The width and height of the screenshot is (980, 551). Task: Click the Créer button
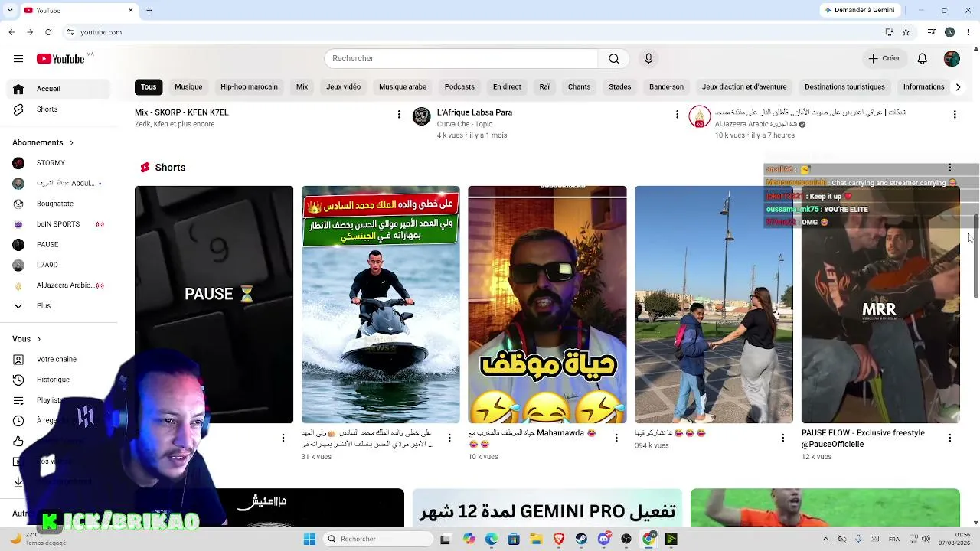(884, 59)
